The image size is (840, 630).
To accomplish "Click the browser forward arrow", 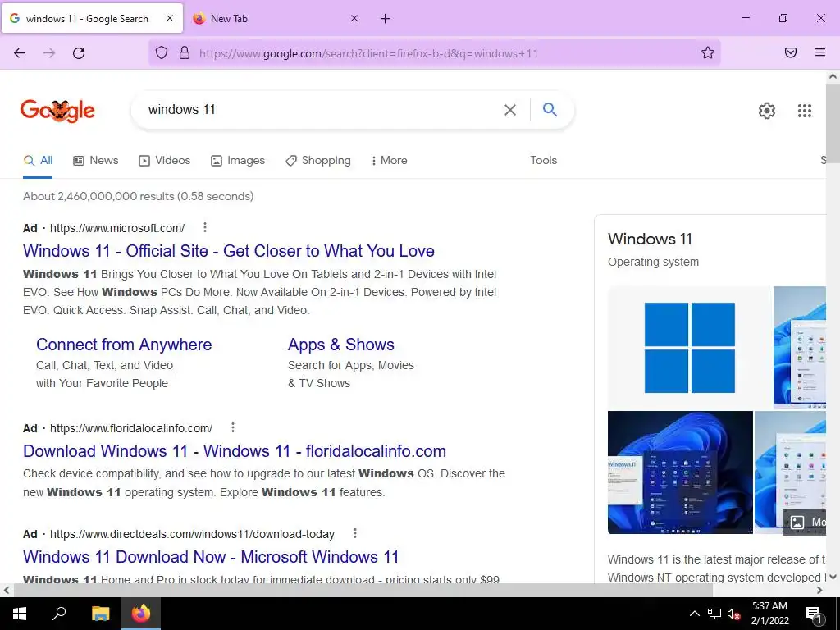I will click(49, 53).
